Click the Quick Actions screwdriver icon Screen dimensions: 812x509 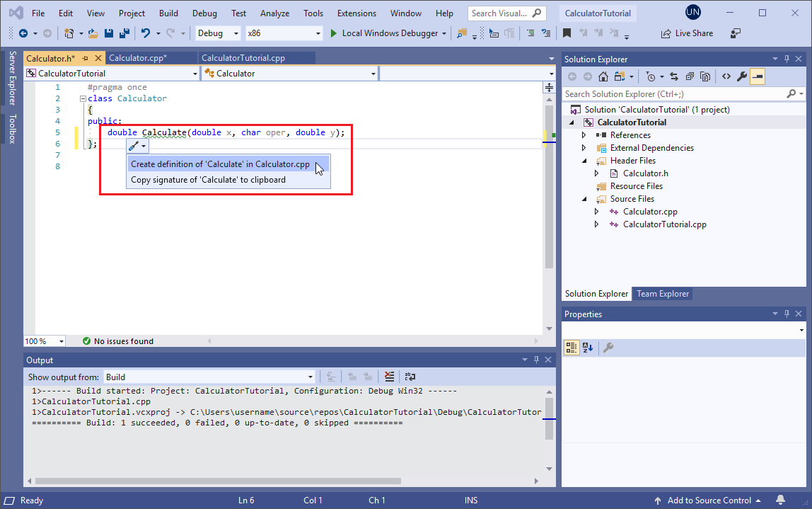point(134,146)
